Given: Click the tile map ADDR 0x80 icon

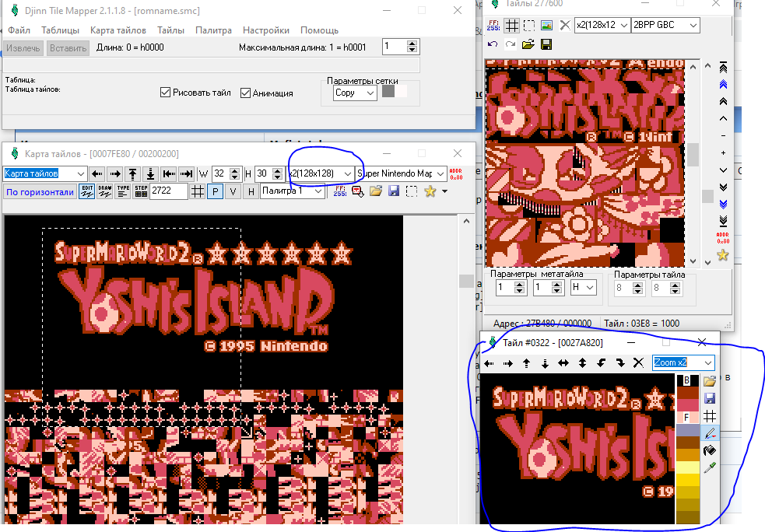Looking at the screenshot, I should tap(456, 174).
